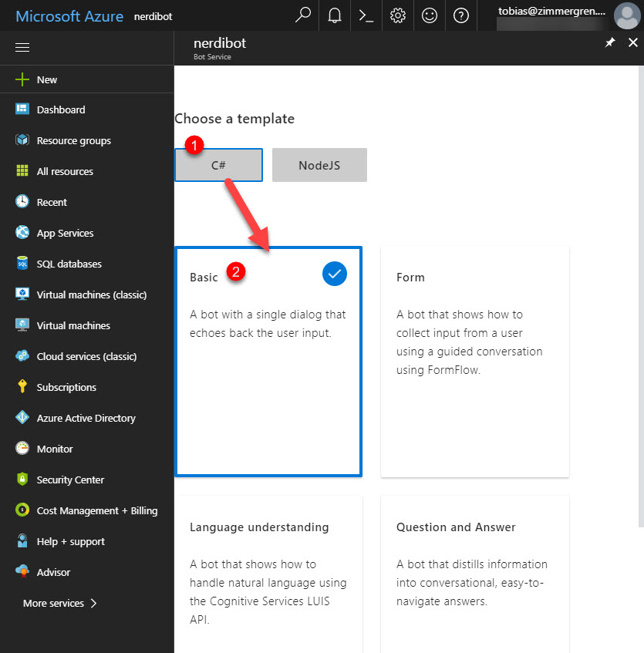Choose the Question and Answer template card
Image resolution: width=644 pixels, height=653 pixels.
pos(475,574)
